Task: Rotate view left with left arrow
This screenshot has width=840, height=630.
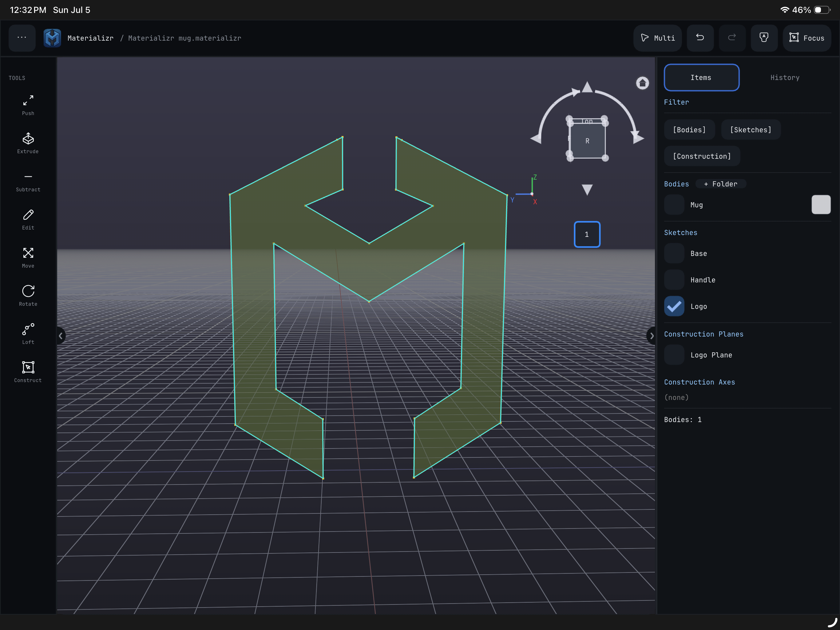Action: [536, 138]
